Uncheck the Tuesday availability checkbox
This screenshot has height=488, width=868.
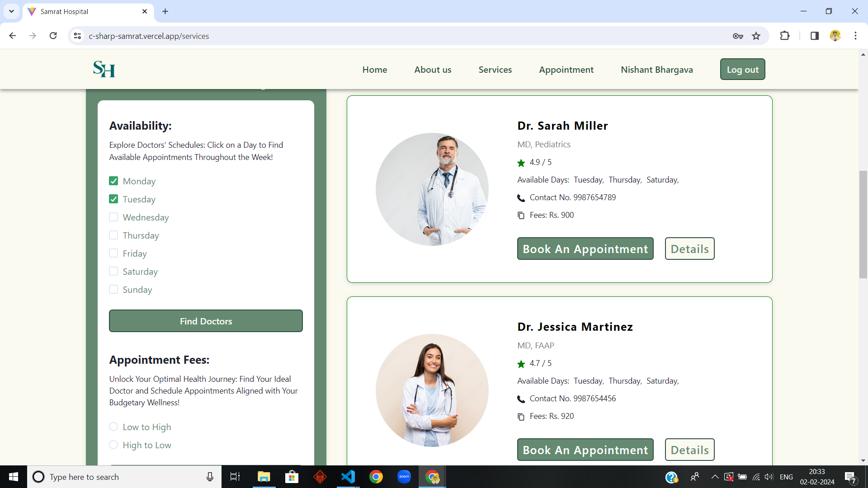coord(113,199)
